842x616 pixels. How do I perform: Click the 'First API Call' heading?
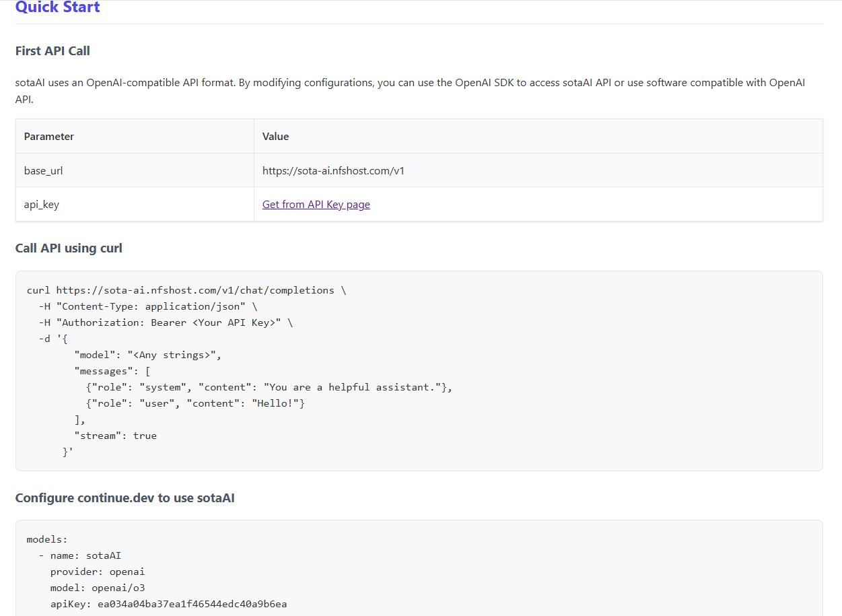(x=52, y=51)
